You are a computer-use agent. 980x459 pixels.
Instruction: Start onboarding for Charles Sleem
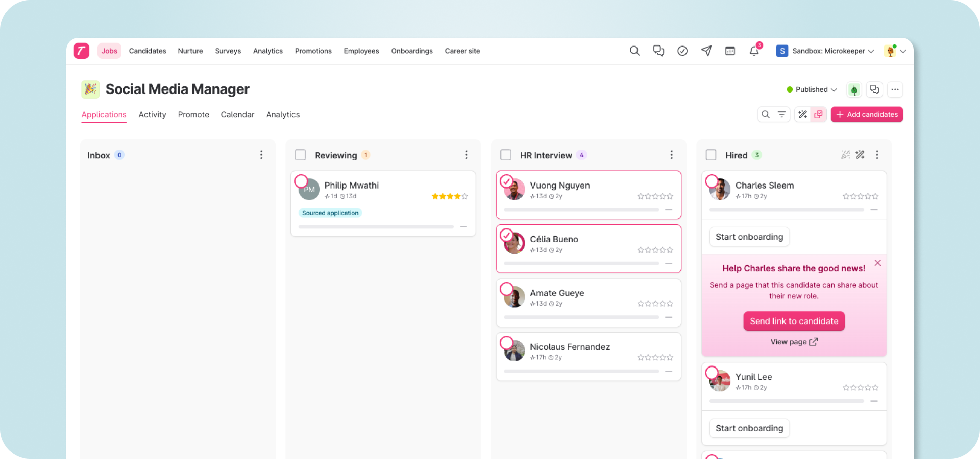tap(750, 237)
